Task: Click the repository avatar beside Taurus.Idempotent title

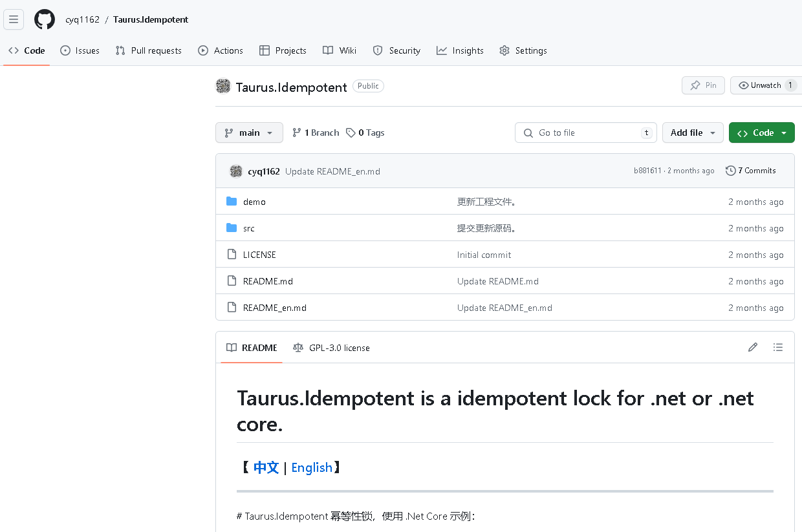Action: pyautogui.click(x=223, y=86)
